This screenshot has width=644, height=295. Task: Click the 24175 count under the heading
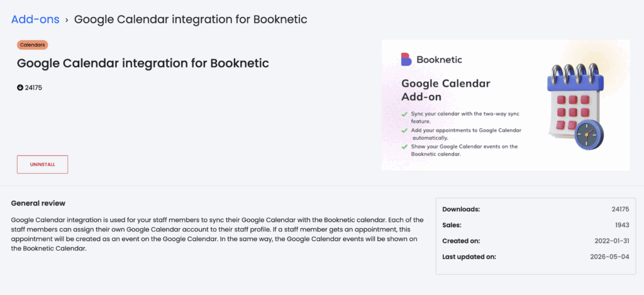pos(34,87)
